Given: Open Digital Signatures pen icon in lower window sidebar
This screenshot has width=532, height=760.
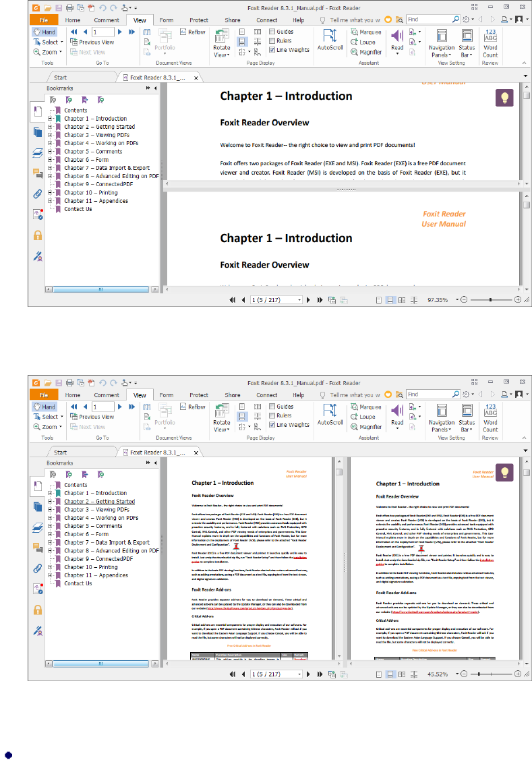Looking at the screenshot, I should (x=37, y=631).
